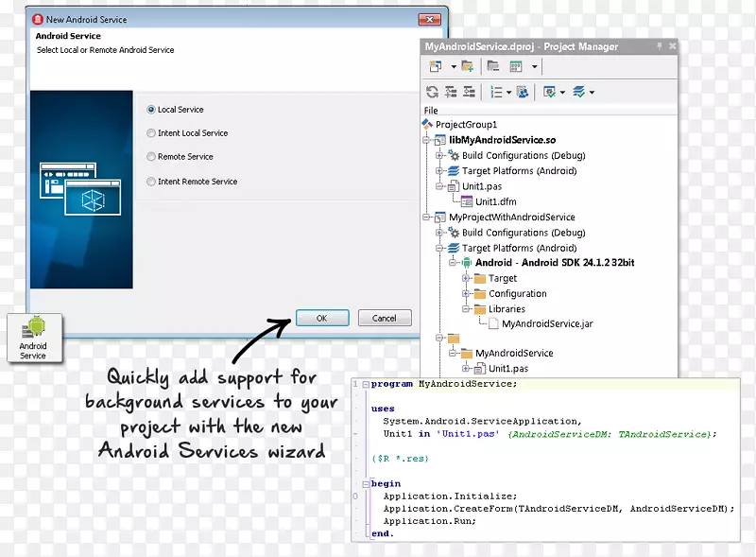Pin the Project Manager panel
Image resolution: width=756 pixels, height=557 pixels.
pyautogui.click(x=660, y=46)
